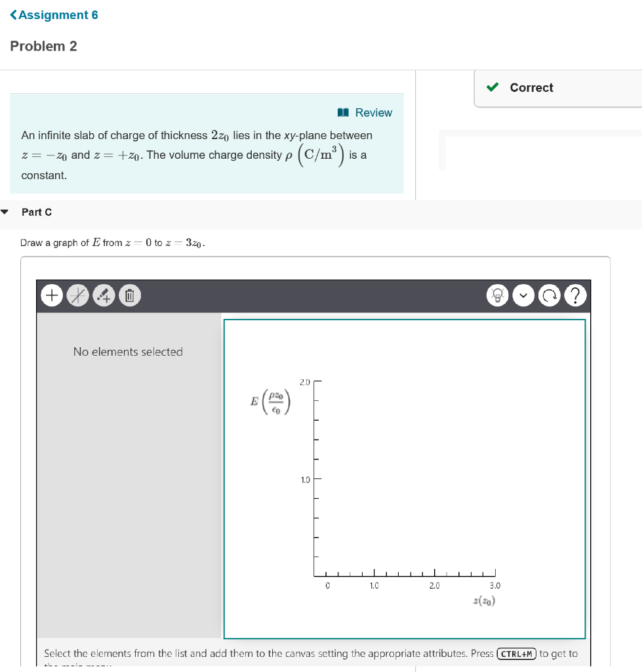Click the CTRL+M keyboard shortcut badge
The height and width of the screenshot is (672, 642).
(515, 654)
